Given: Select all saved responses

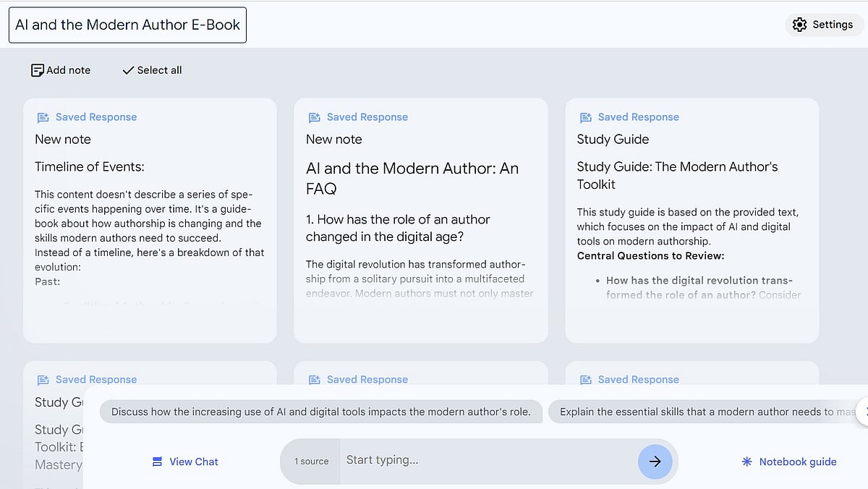Looking at the screenshot, I should [x=151, y=70].
